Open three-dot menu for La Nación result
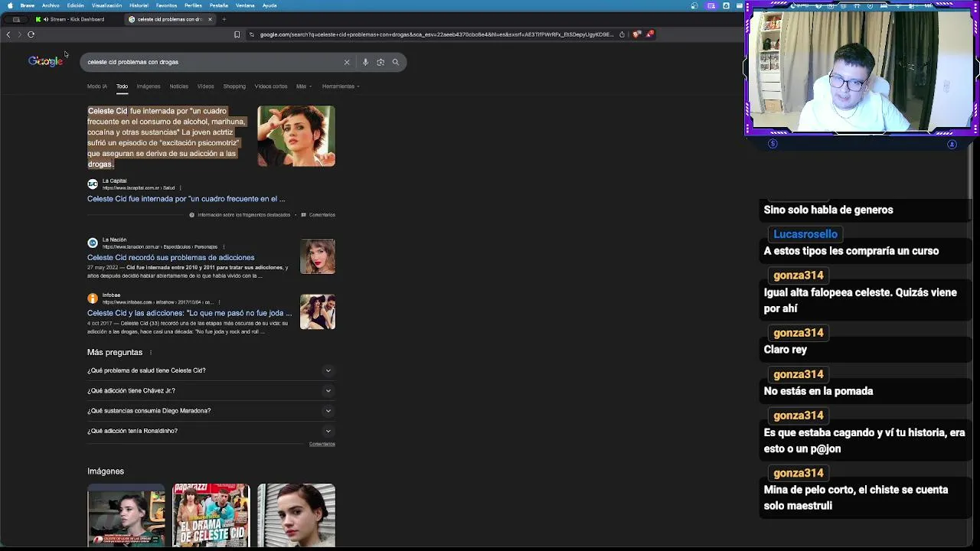This screenshot has height=551, width=980. pyautogui.click(x=223, y=246)
